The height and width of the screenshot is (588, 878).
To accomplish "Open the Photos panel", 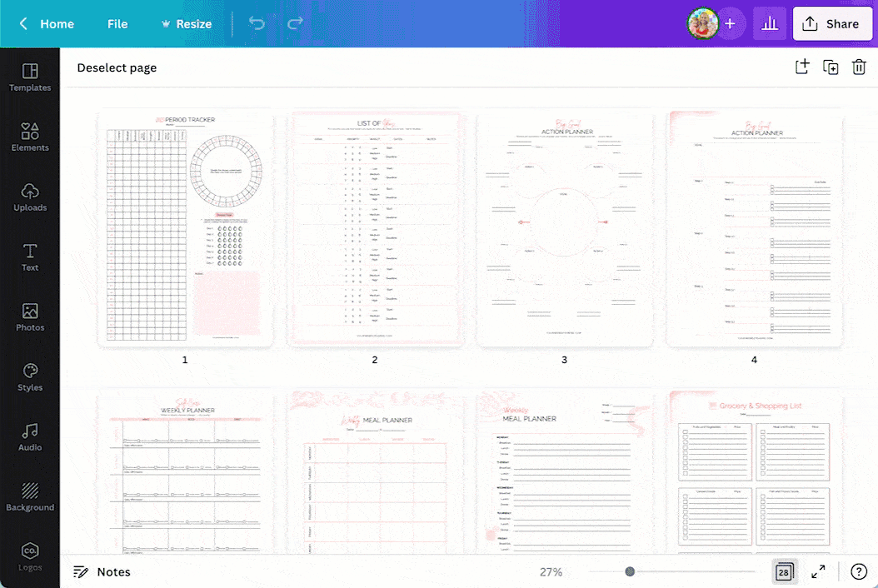I will 30,317.
